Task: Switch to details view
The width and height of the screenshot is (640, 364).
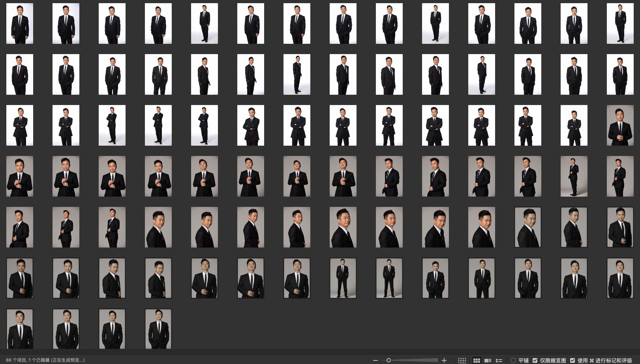Action: [488, 360]
